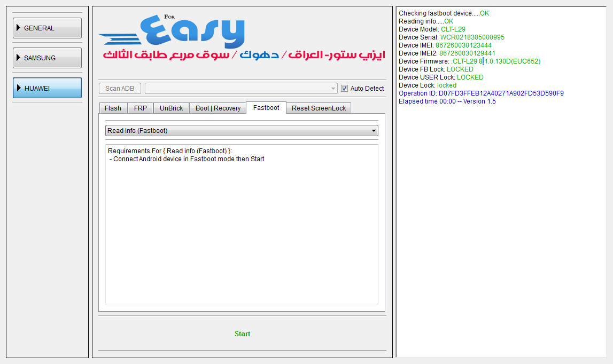The width and height of the screenshot is (613, 364).
Task: Expand the SAMSUNG section
Action: click(x=48, y=58)
